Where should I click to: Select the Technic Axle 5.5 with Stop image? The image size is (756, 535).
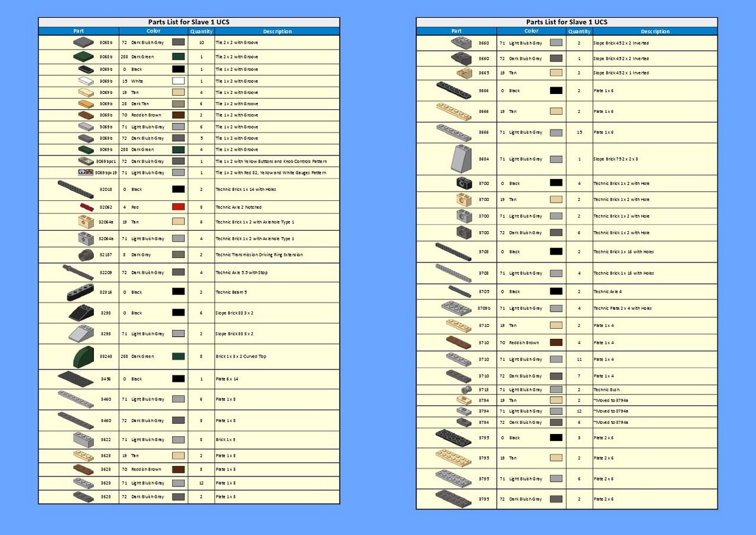tap(78, 273)
